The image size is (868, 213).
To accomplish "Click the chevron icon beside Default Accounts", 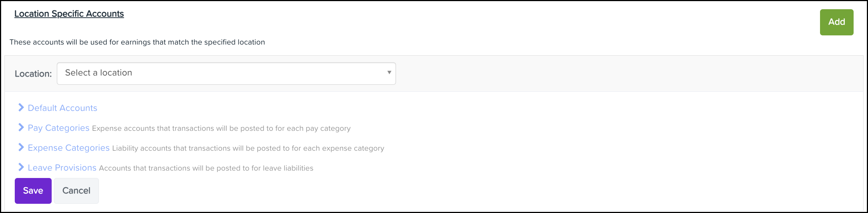I will tap(21, 108).
